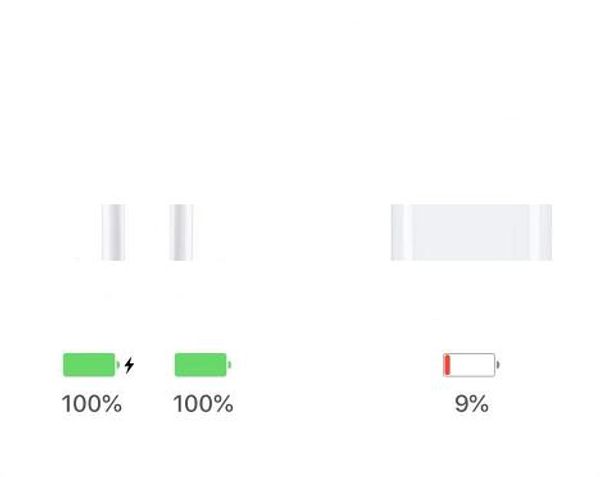Select the left earbud stem image
Screen dimensions: 600x477
(113, 232)
